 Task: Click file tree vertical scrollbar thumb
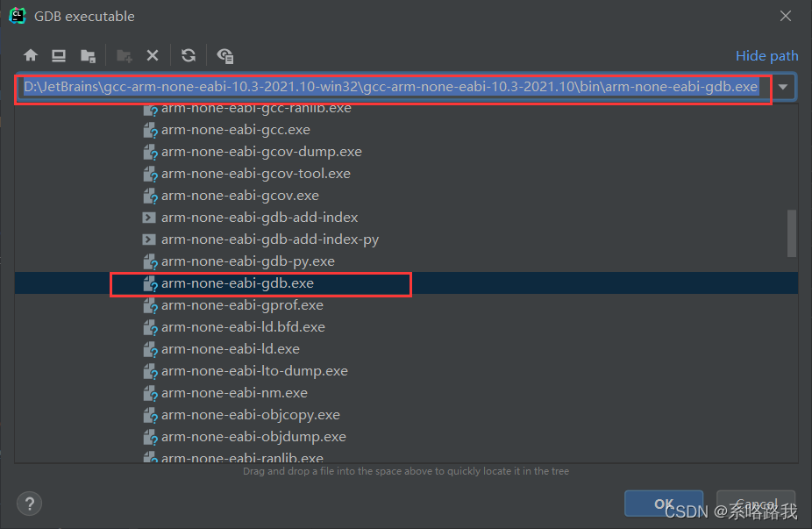[791, 233]
